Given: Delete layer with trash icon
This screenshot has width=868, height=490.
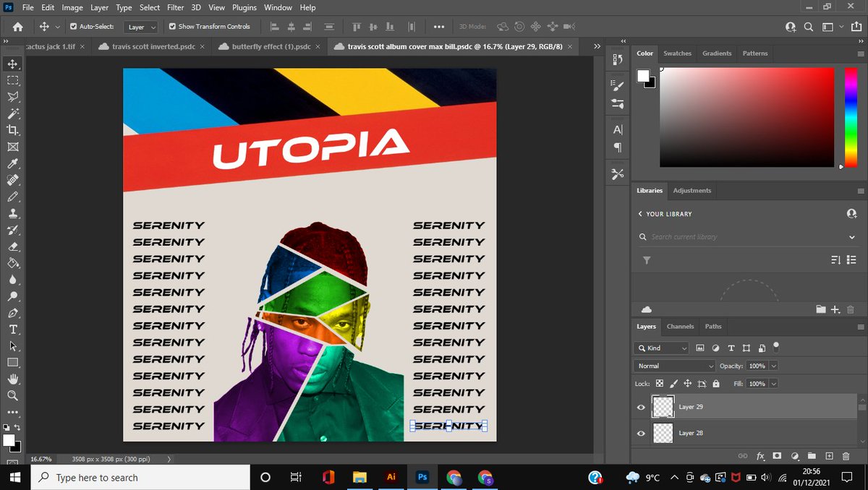Looking at the screenshot, I should [x=846, y=456].
